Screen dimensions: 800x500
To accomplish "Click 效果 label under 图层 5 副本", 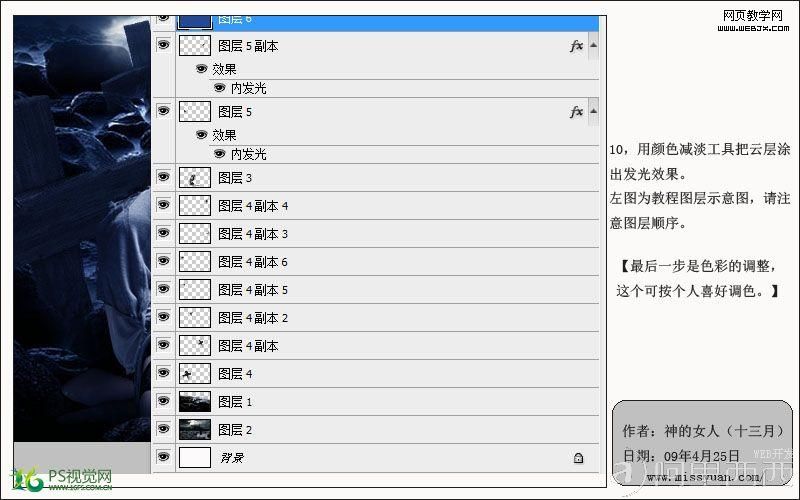I will [224, 69].
